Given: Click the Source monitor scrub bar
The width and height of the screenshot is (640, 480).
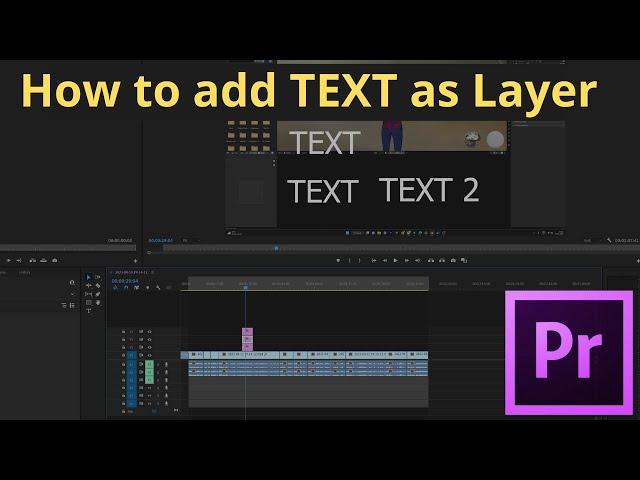Looking at the screenshot, I should 68,248.
